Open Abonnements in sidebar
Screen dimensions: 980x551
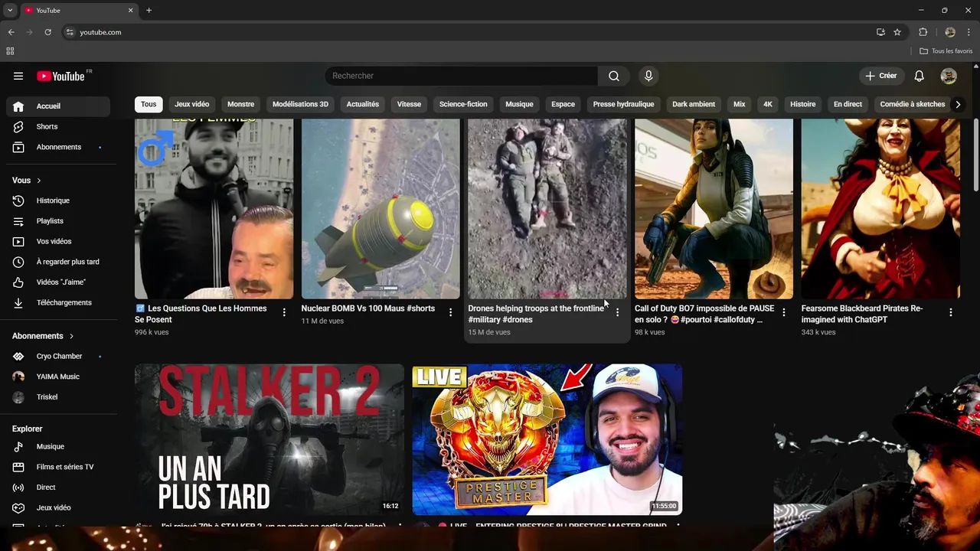58,147
